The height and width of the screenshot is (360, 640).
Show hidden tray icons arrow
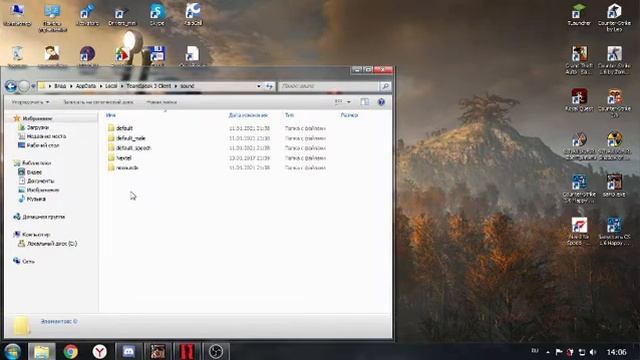(x=548, y=352)
